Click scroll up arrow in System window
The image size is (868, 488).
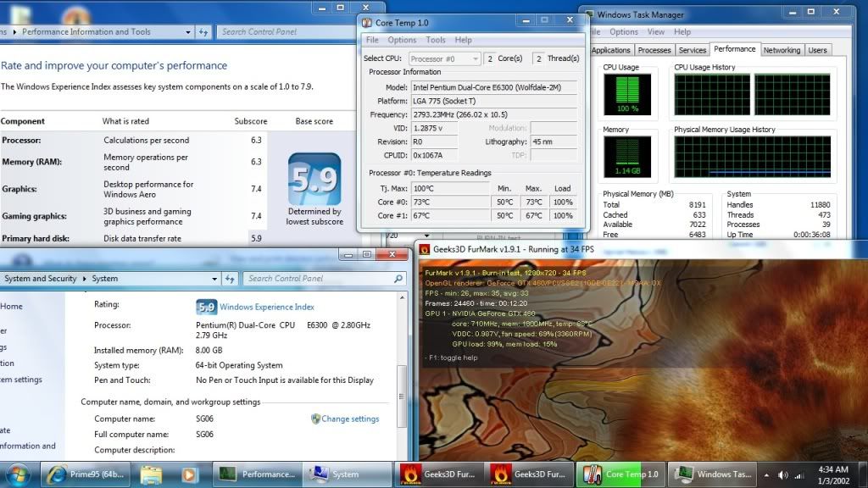[x=402, y=297]
